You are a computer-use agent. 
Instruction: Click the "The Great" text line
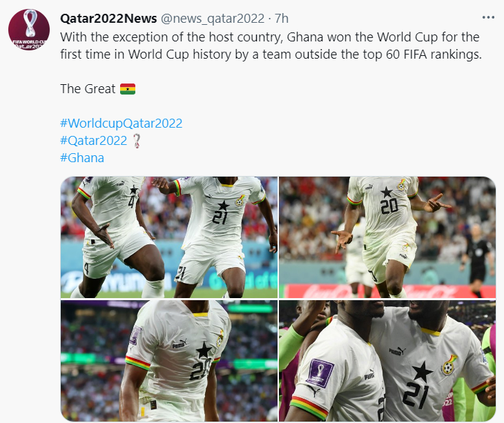coord(88,89)
